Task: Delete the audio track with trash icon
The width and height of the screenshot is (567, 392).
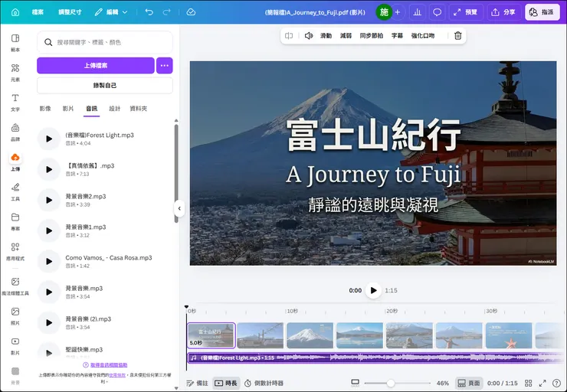Action: pyautogui.click(x=457, y=36)
